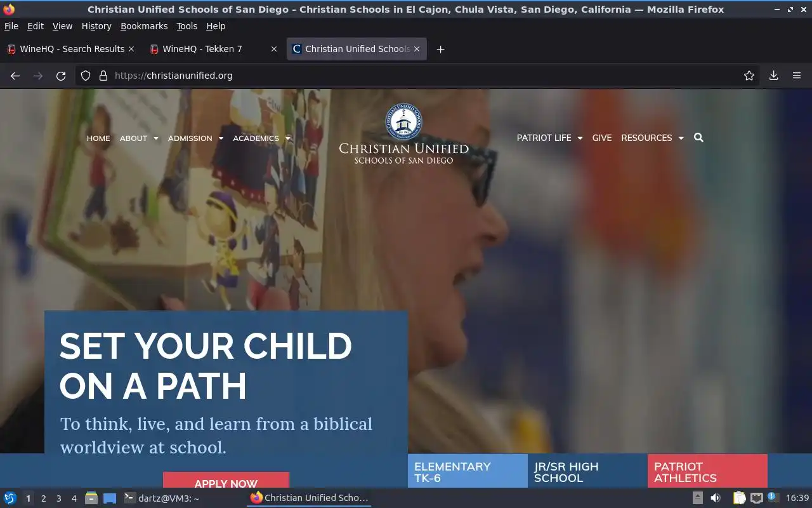Show site security info via padlock icon

pos(103,76)
